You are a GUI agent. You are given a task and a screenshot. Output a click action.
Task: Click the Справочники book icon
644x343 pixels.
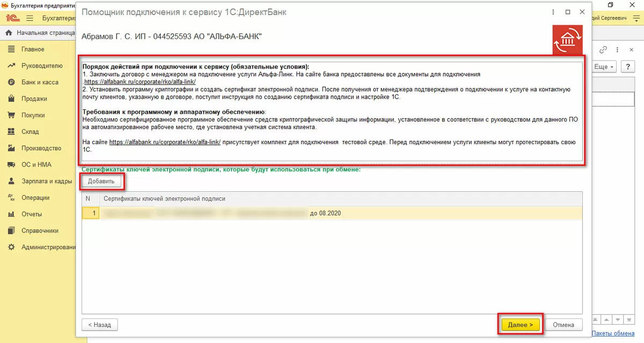(x=11, y=231)
